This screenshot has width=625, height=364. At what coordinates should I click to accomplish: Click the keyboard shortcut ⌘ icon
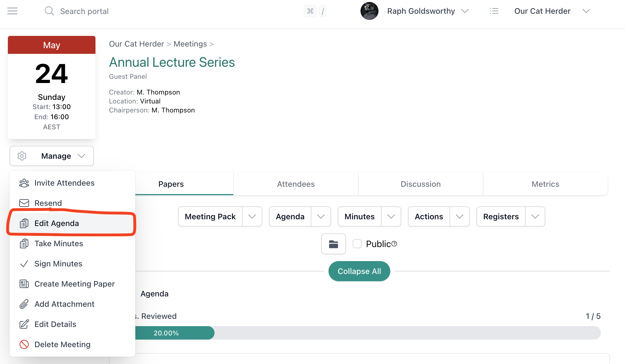[x=310, y=11]
